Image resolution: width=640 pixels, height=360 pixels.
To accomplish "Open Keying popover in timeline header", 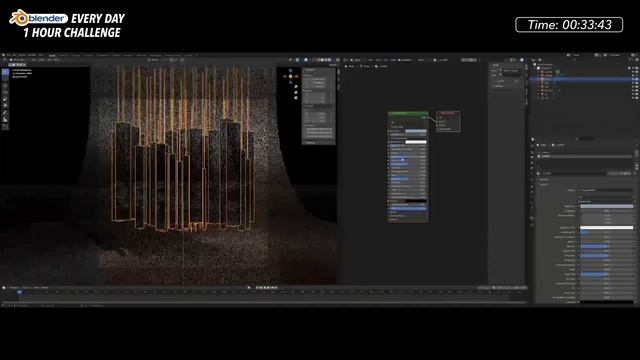I will pyautogui.click(x=26, y=288).
